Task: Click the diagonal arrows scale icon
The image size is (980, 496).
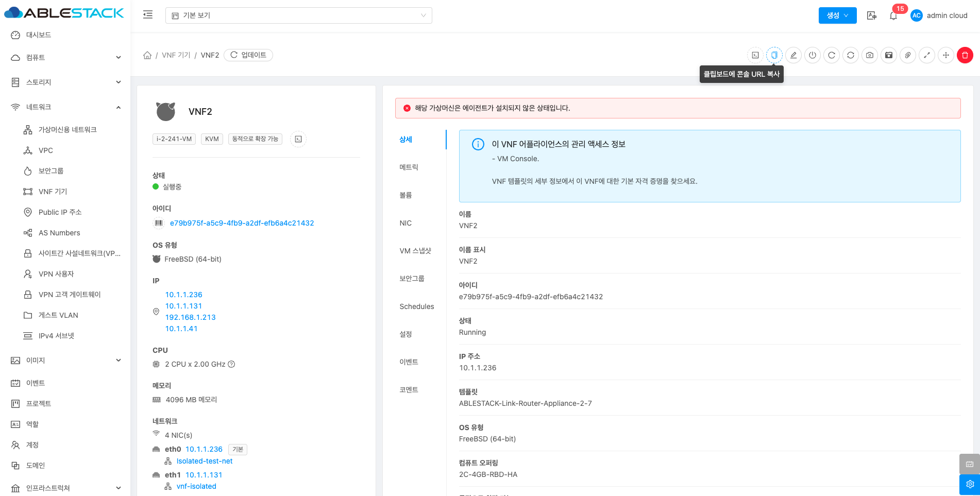Action: 927,55
